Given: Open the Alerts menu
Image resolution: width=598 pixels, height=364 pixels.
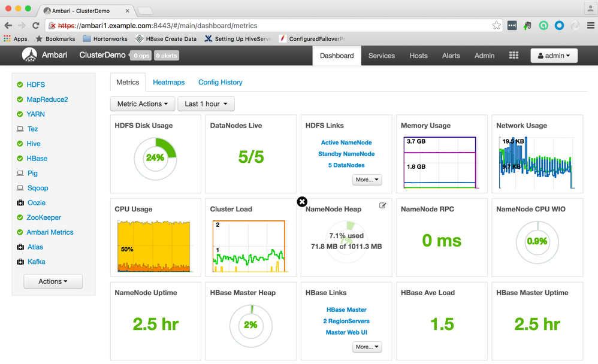Looking at the screenshot, I should coord(451,56).
